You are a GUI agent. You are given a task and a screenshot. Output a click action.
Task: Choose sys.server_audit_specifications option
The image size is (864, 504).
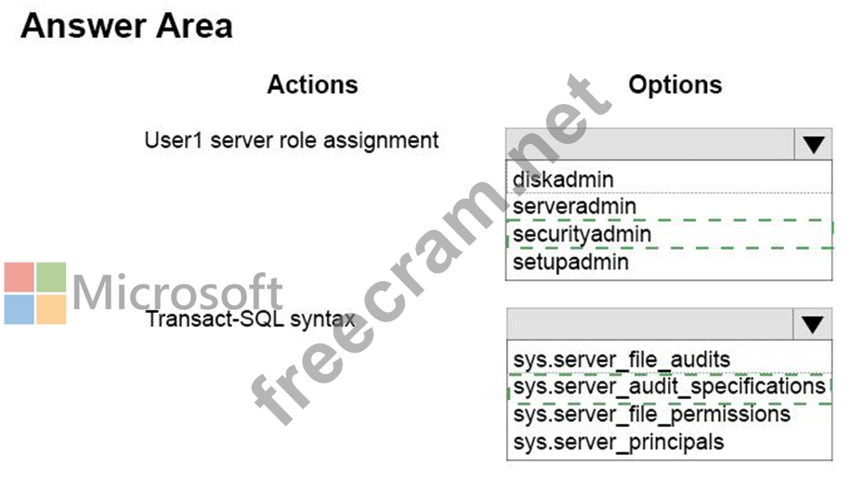tap(669, 387)
